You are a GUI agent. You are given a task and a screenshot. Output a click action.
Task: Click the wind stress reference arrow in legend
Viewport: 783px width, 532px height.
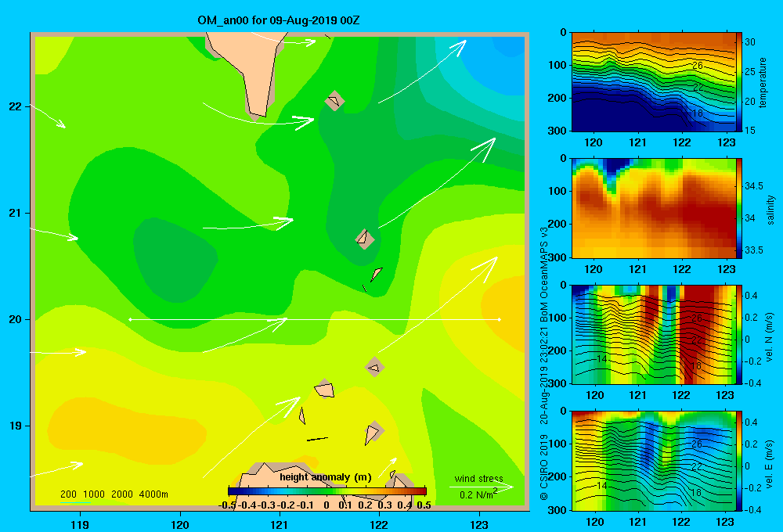(482, 487)
